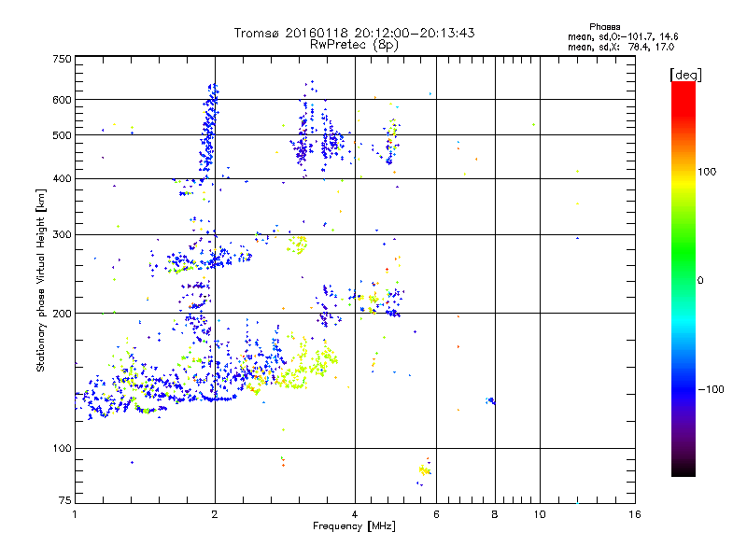Viewport: 747px width, 560px height.
Task: Click the 'mean, sd,O:-101.7, 14.6' statistic
Action: pyautogui.click(x=623, y=36)
